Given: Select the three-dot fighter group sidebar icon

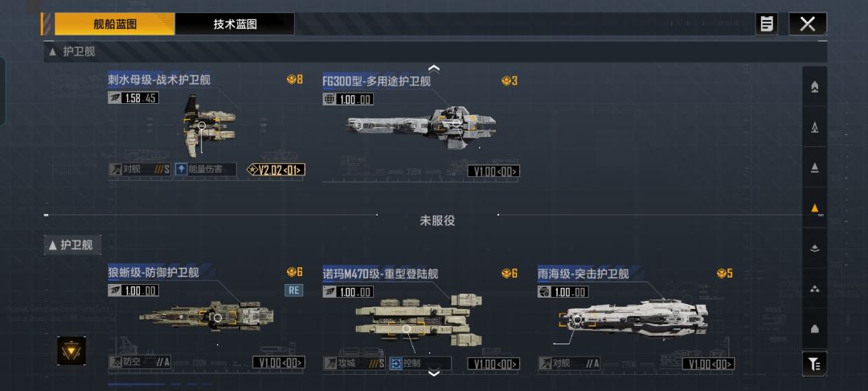Looking at the screenshot, I should click(814, 289).
